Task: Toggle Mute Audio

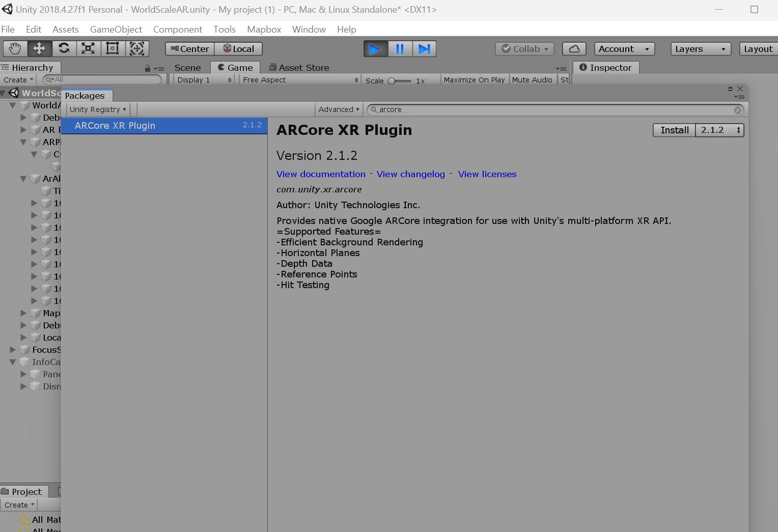Action: (x=532, y=80)
